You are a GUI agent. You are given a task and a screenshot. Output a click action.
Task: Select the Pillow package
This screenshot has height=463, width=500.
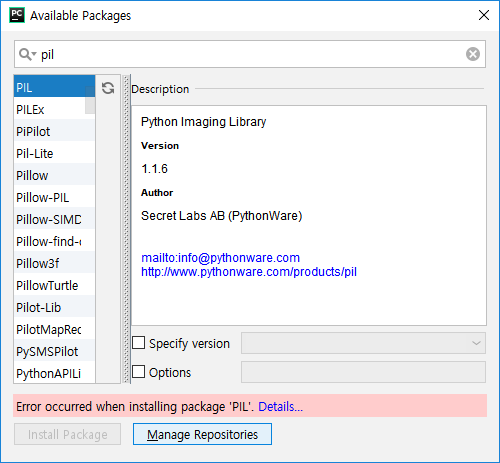click(x=54, y=174)
